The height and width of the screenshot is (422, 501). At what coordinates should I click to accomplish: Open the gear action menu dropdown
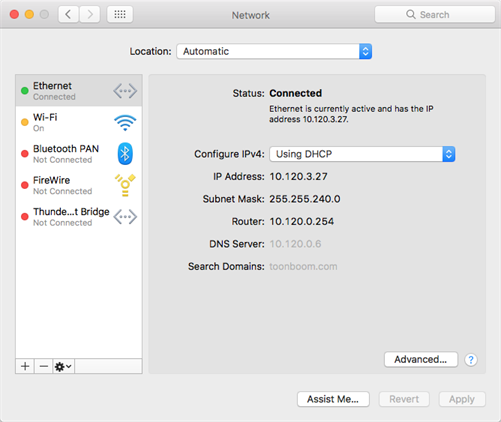[x=63, y=366]
